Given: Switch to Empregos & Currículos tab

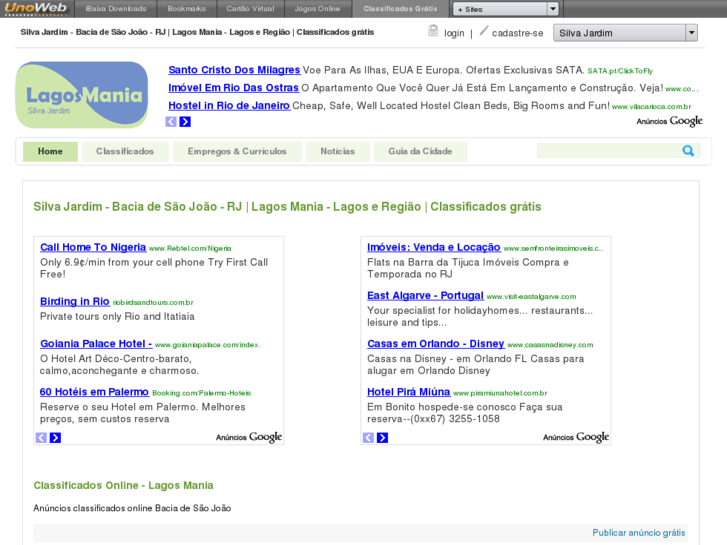Looking at the screenshot, I should click(237, 152).
